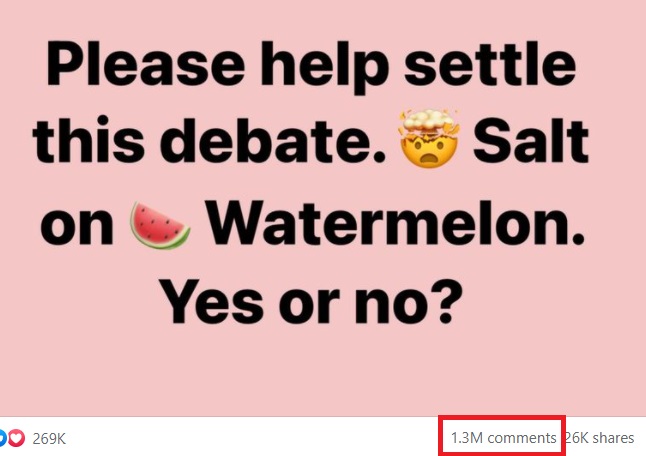Click the word "Yes" in the post

[x=211, y=302]
